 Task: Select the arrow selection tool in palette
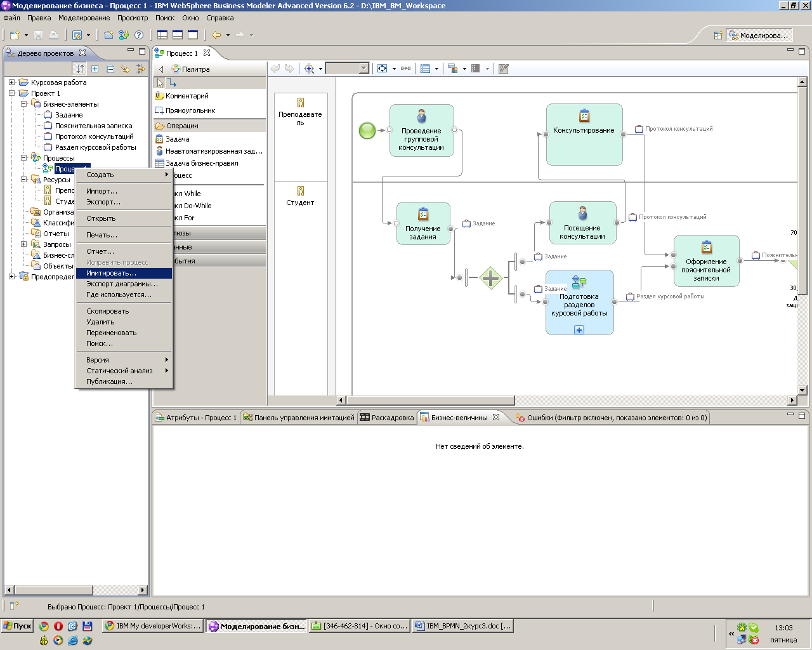[160, 83]
